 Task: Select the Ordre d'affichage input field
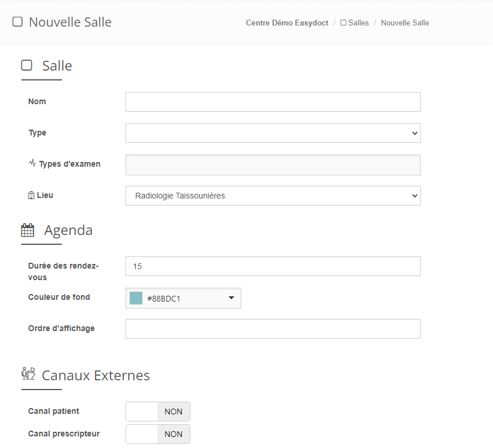coord(273,329)
